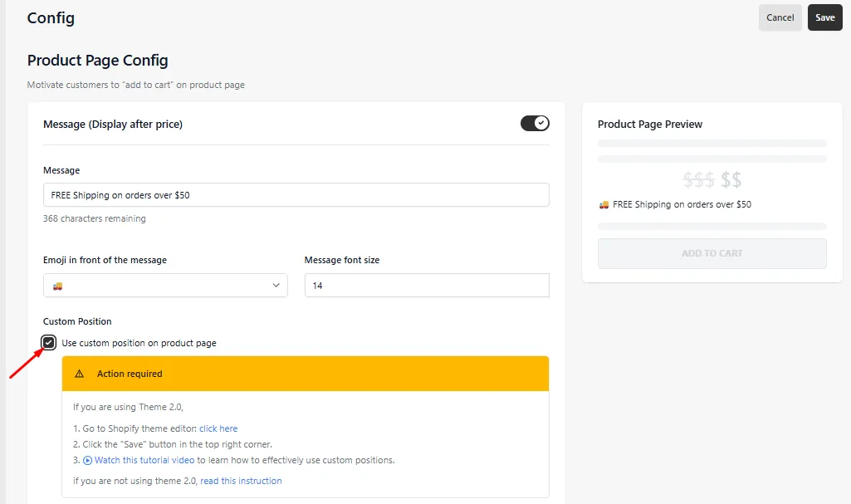Click the Action required yellow banner
851x504 pixels.
tap(306, 374)
